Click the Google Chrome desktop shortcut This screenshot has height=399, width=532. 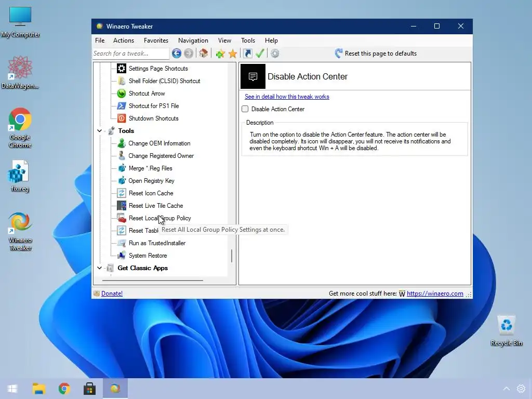(20, 128)
